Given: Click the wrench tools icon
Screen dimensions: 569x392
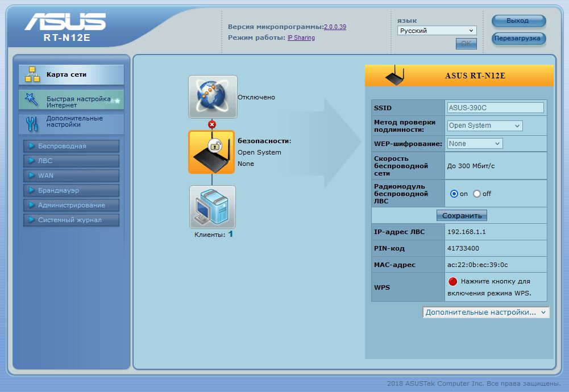Looking at the screenshot, I should [32, 124].
